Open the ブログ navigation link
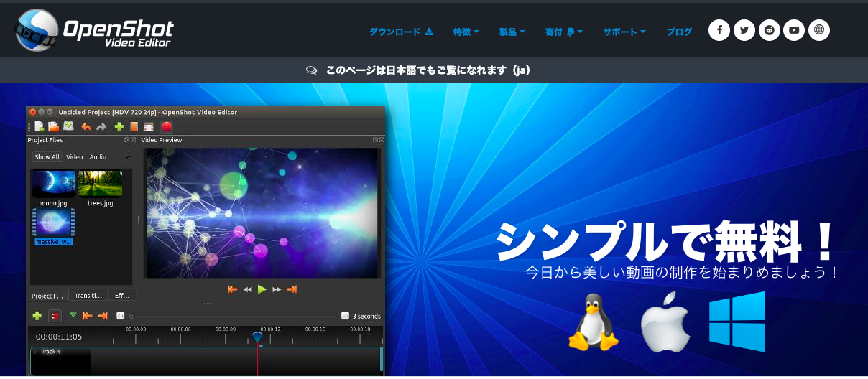This screenshot has width=868, height=379. pos(679,32)
